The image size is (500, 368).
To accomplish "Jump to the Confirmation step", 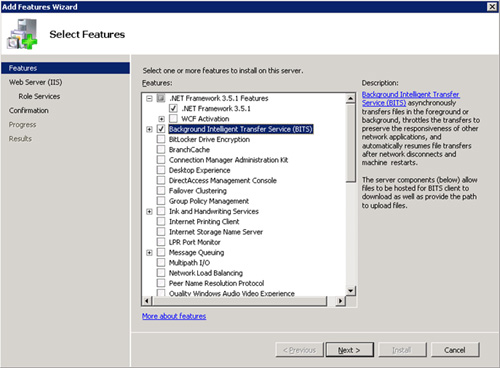I will 29,110.
